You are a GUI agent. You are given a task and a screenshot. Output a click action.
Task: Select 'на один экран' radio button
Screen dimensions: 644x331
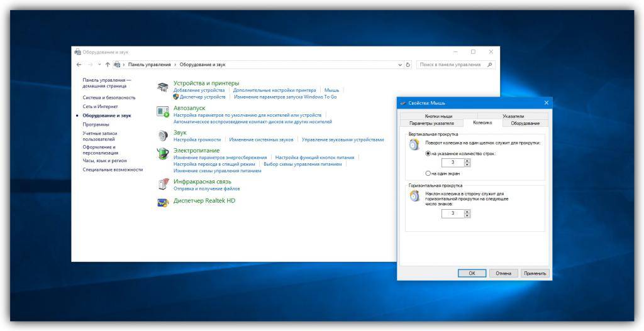(428, 173)
